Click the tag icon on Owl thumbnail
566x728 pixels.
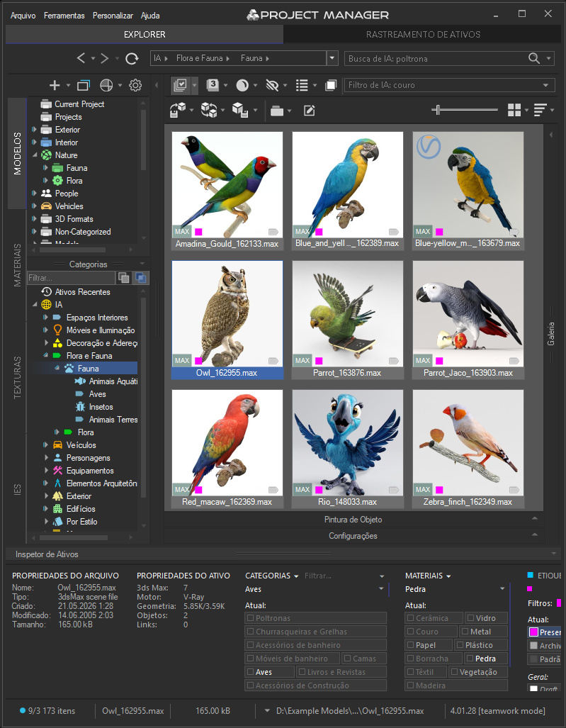[273, 361]
